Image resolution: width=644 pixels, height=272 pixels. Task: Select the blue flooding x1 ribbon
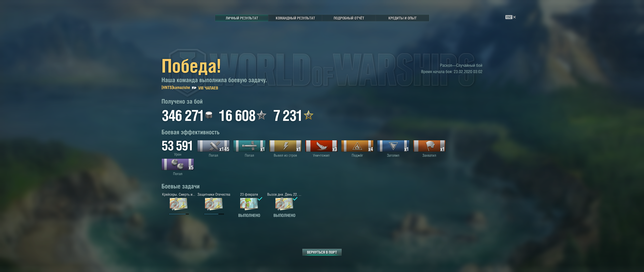click(x=393, y=146)
